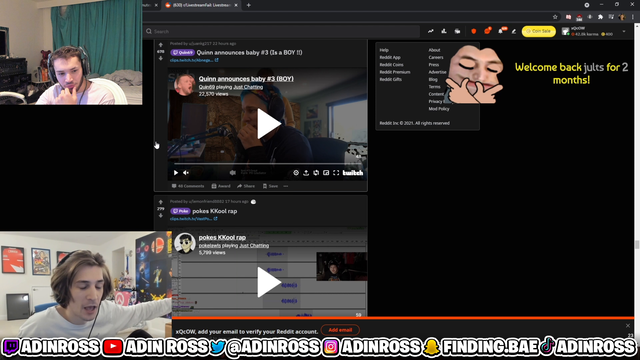This screenshot has width=640, height=360.
Task: Save the Quinn announces baby post
Action: [270, 186]
